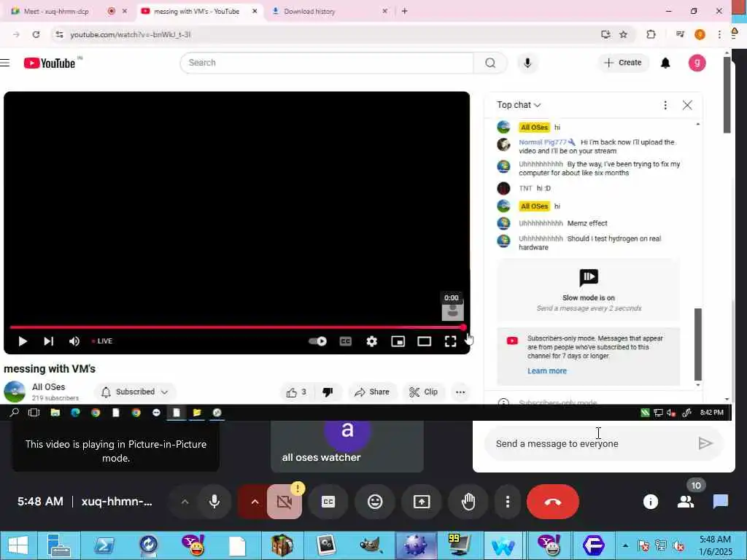The height and width of the screenshot is (560, 747).
Task: Click the Create button on YouTube
Action: tap(623, 63)
